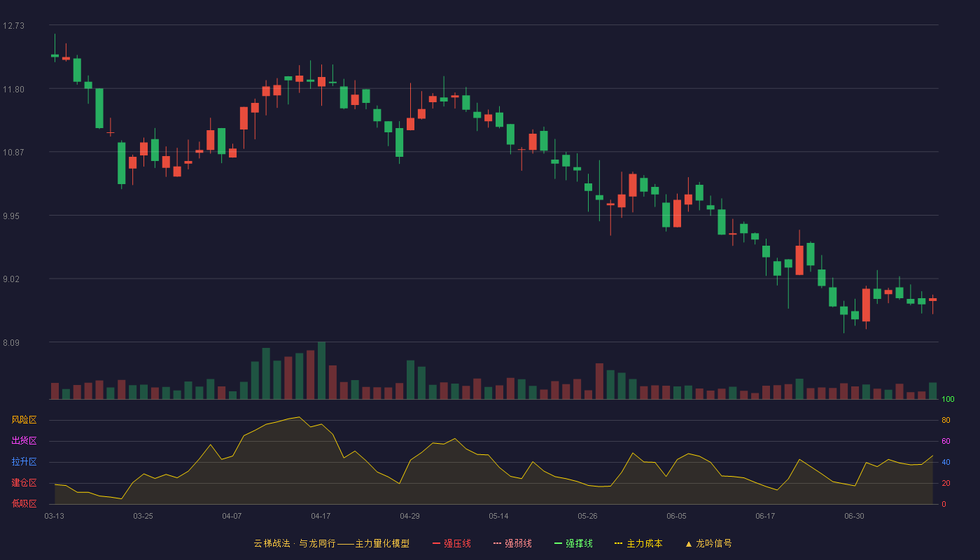This screenshot has height=560, width=980.
Task: Click the green 强撑线 legend line marker
Action: click(x=558, y=543)
